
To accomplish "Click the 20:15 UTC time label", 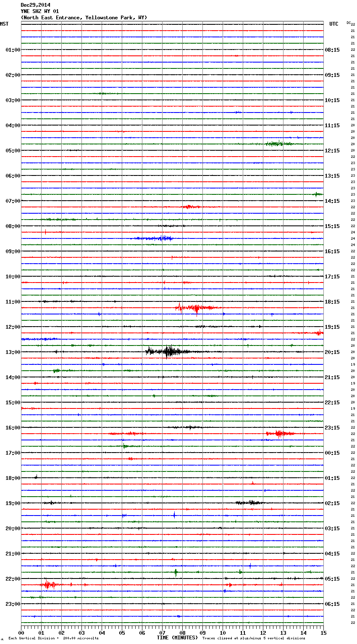I will [x=332, y=352].
